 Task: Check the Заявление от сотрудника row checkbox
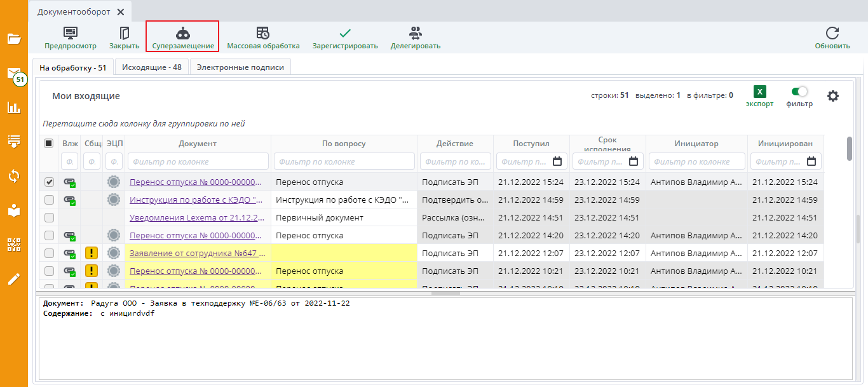pos(49,253)
